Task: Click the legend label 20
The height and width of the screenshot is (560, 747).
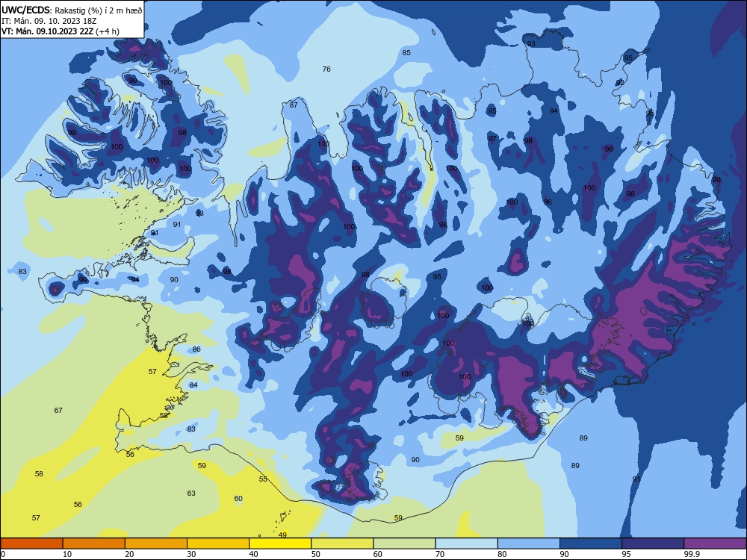Action: (x=129, y=554)
